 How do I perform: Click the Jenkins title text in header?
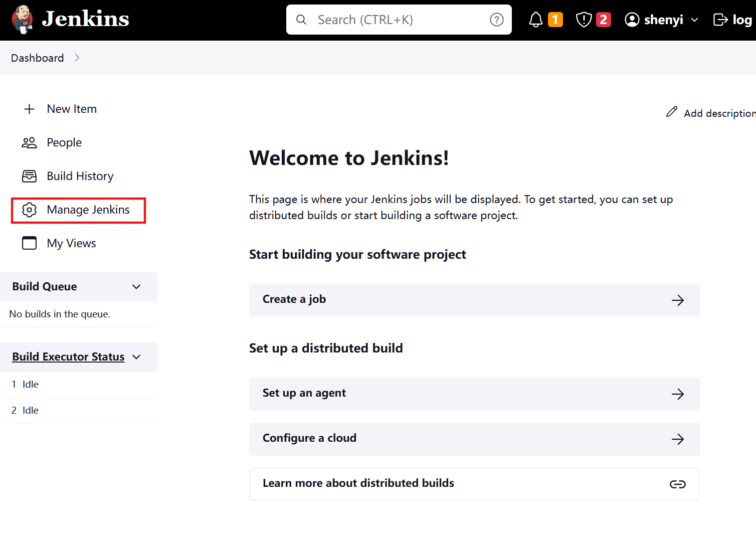tap(86, 19)
